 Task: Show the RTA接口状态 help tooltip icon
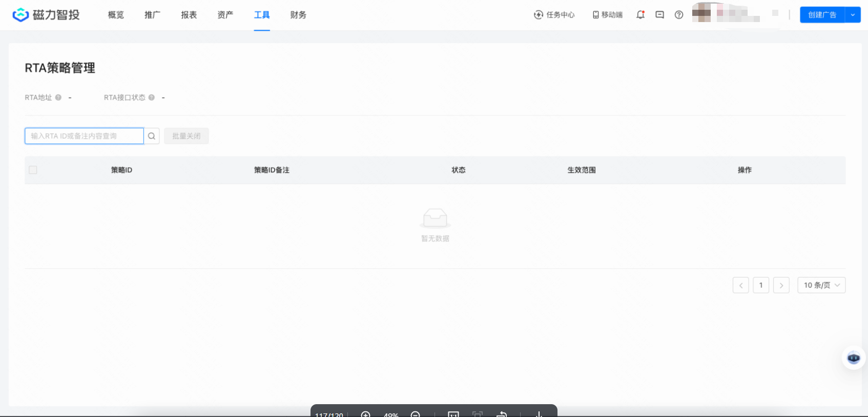[x=152, y=97]
